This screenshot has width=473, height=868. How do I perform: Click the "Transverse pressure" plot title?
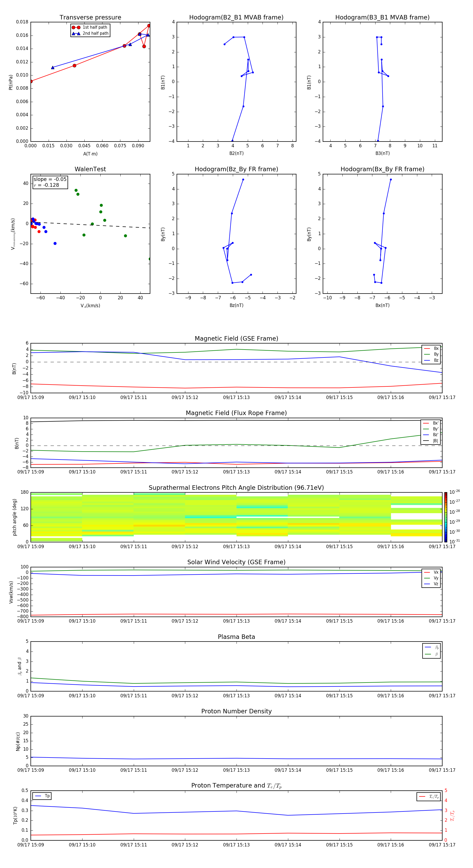pos(90,18)
